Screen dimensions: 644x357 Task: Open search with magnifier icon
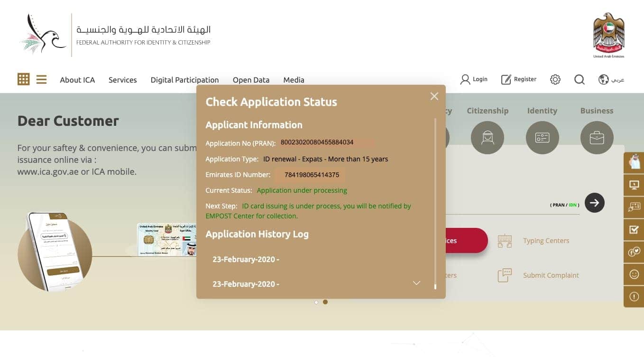click(x=580, y=80)
